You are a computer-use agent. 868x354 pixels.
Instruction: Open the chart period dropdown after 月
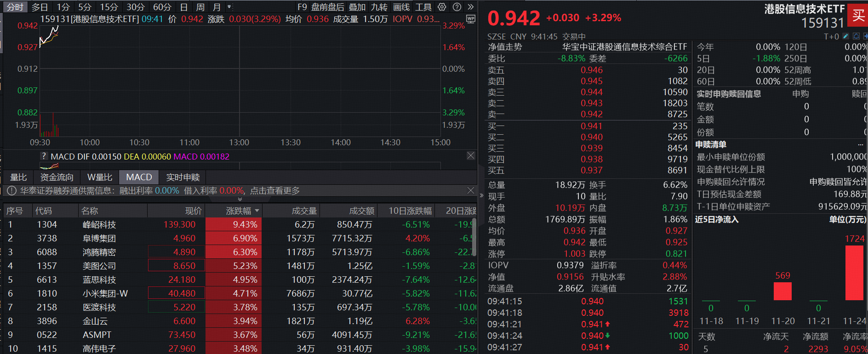(x=229, y=7)
